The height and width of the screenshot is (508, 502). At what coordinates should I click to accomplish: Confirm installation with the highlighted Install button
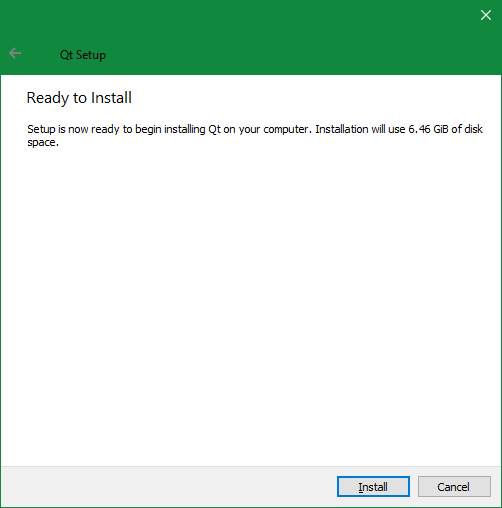[373, 486]
